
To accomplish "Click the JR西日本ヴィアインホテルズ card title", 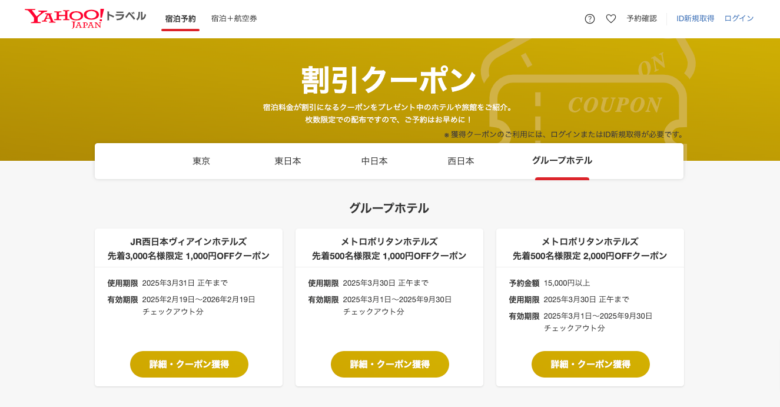I will [x=189, y=242].
